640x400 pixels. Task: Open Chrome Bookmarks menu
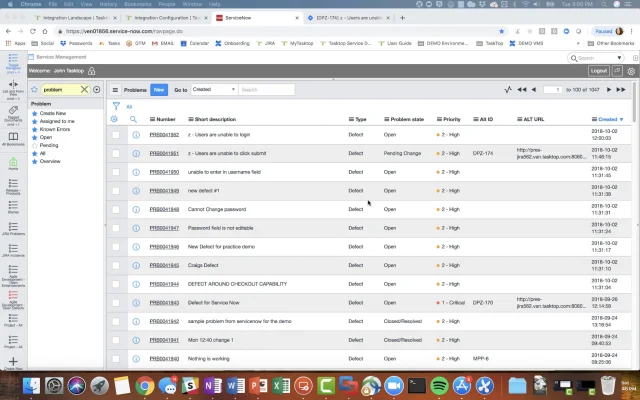click(138, 4)
